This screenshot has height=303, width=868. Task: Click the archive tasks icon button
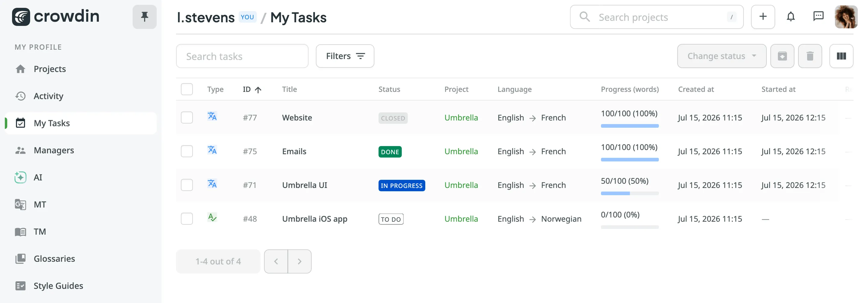point(782,56)
